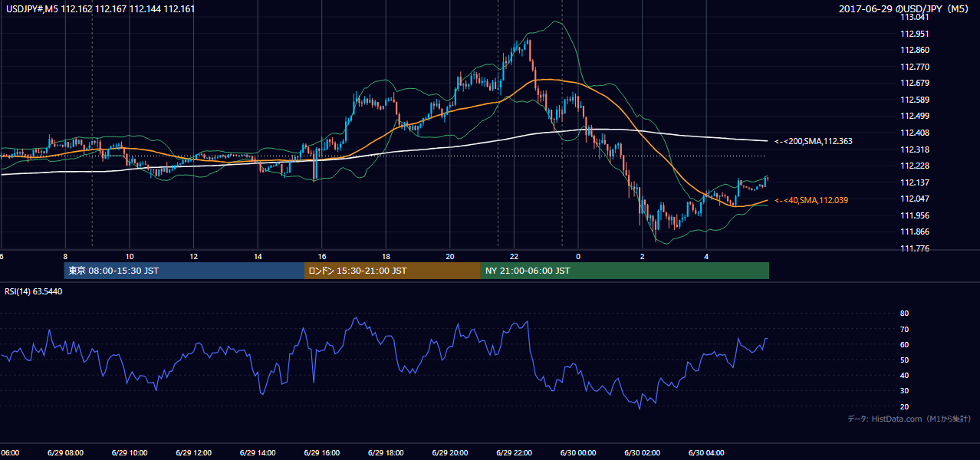Click the 6/29 20:00 time label
Viewport: 980px width, 460px height.
449,453
